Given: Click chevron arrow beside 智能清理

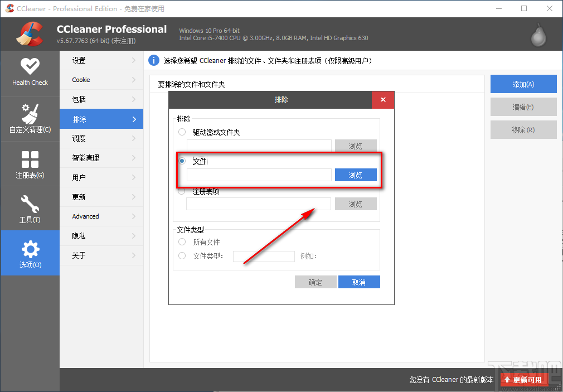Looking at the screenshot, I should tap(134, 158).
